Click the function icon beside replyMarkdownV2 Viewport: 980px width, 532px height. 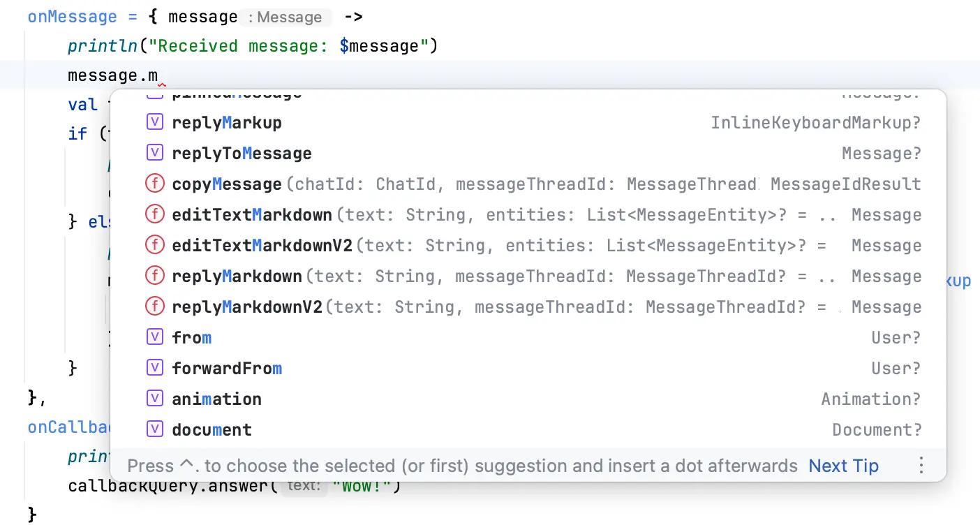(x=154, y=306)
